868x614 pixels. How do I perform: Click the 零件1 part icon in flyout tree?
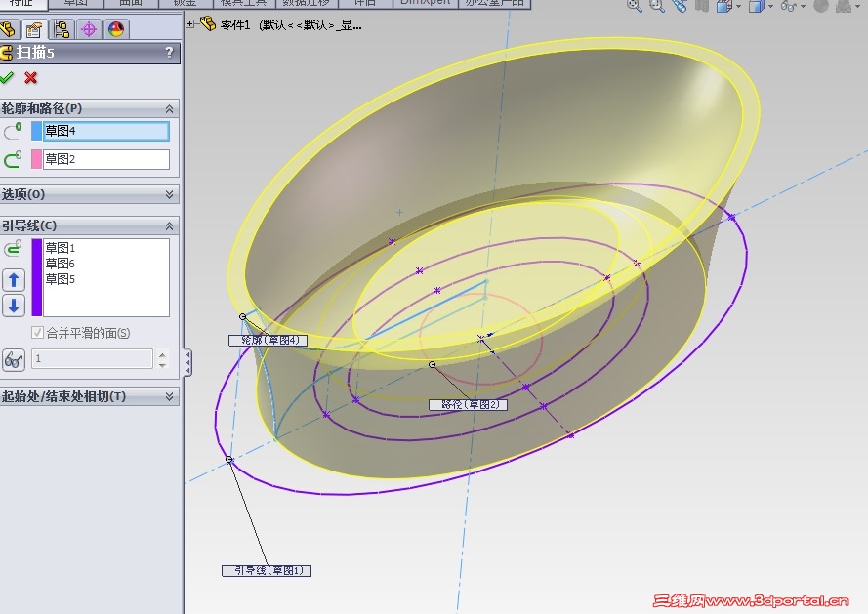tap(208, 23)
